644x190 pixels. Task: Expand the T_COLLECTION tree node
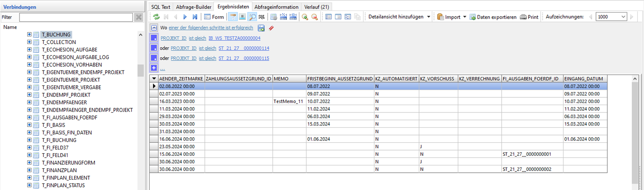29,42
